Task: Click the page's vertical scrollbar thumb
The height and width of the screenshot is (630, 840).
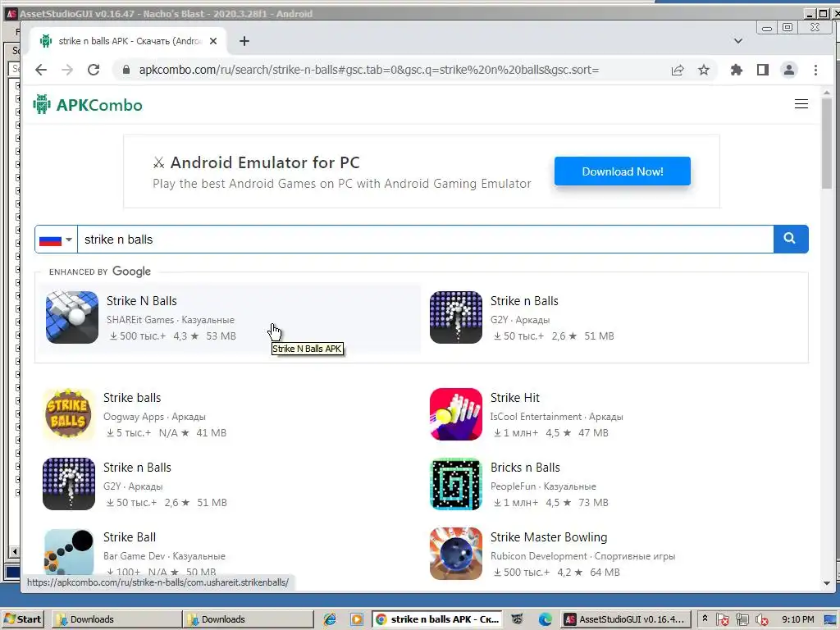Action: pos(827,144)
